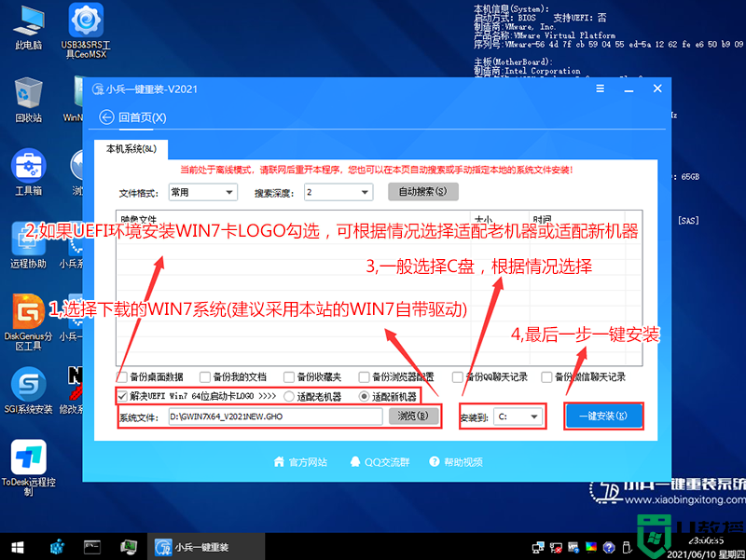Check 备份桌面数据 option
This screenshot has height=560, width=746.
point(122,377)
